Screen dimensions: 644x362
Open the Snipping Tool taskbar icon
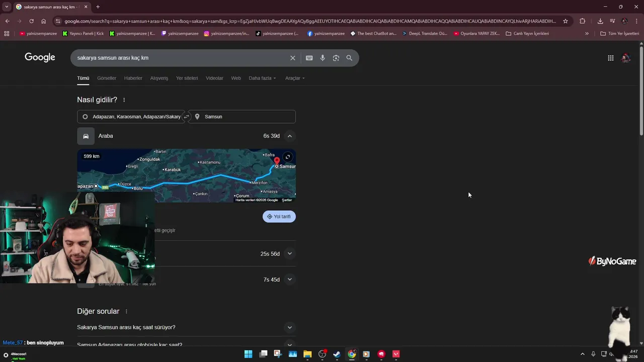[x=278, y=354]
